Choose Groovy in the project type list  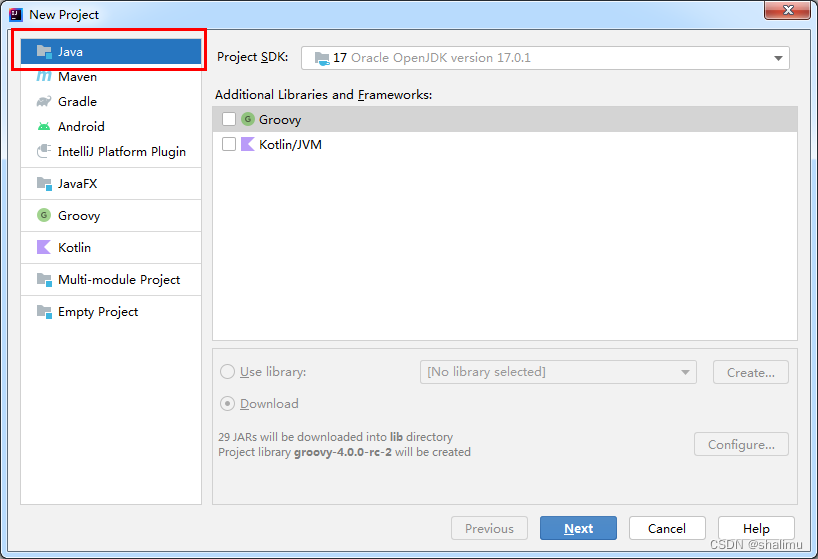[x=111, y=215]
